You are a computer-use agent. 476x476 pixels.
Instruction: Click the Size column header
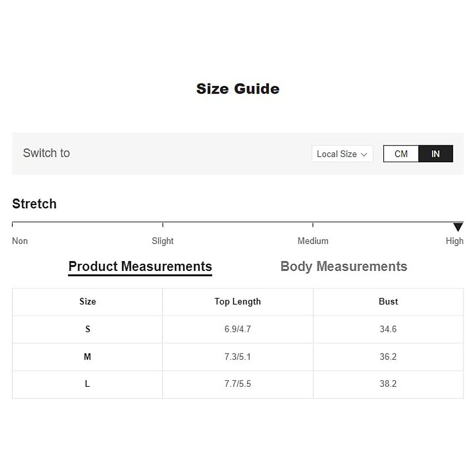[88, 301]
